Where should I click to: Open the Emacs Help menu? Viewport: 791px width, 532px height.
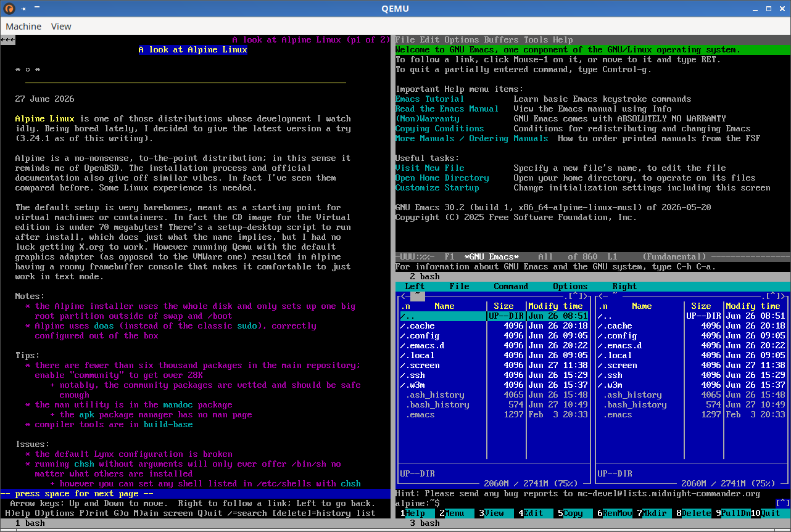pyautogui.click(x=563, y=40)
